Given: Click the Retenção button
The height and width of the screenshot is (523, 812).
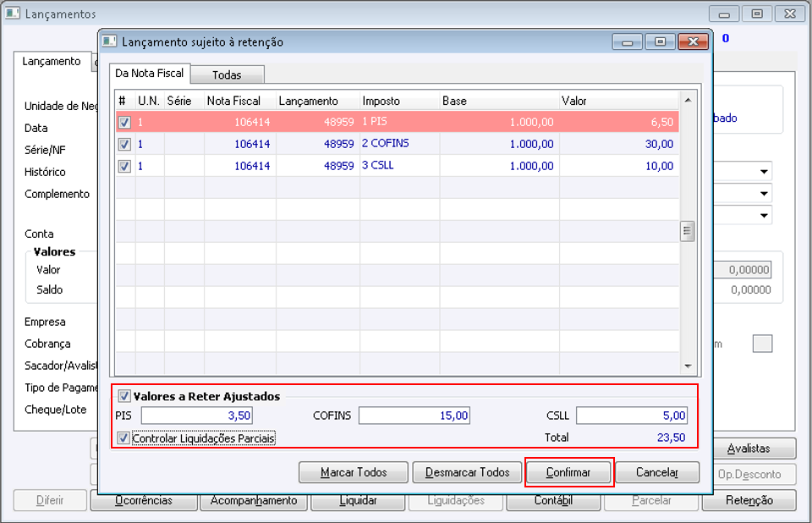Looking at the screenshot, I should [749, 500].
